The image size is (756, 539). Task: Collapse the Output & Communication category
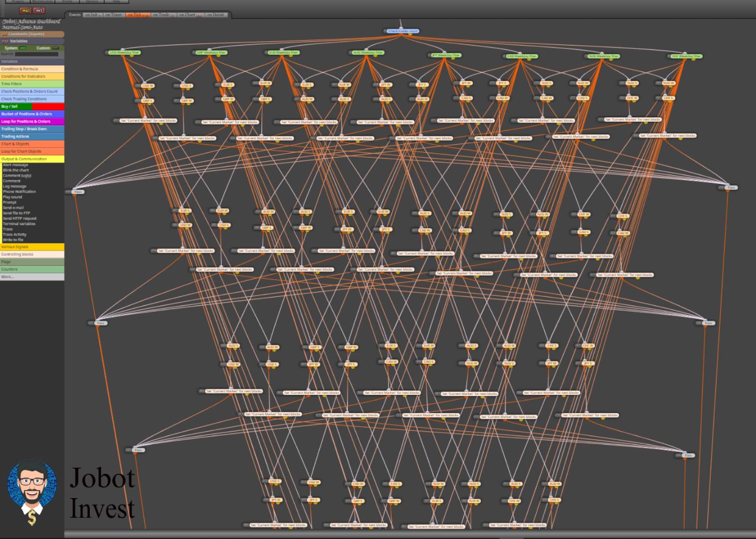pos(32,159)
